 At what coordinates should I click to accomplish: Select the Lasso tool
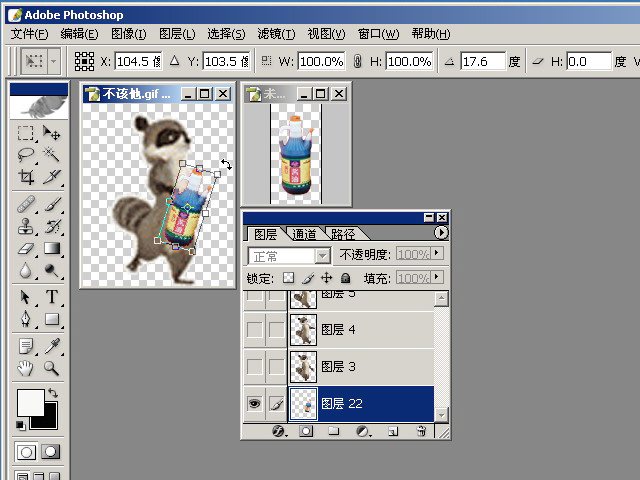point(25,155)
